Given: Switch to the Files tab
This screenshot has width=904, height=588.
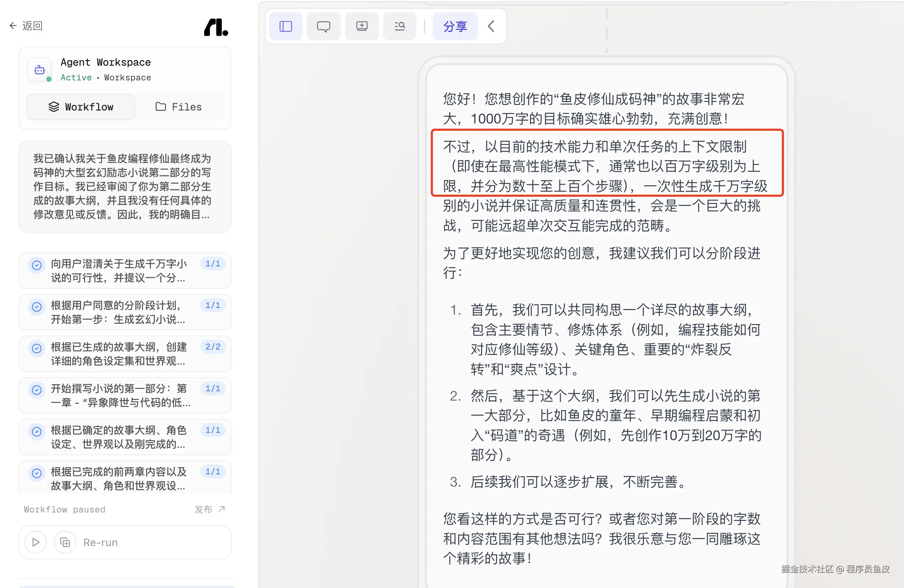Looking at the screenshot, I should (179, 107).
